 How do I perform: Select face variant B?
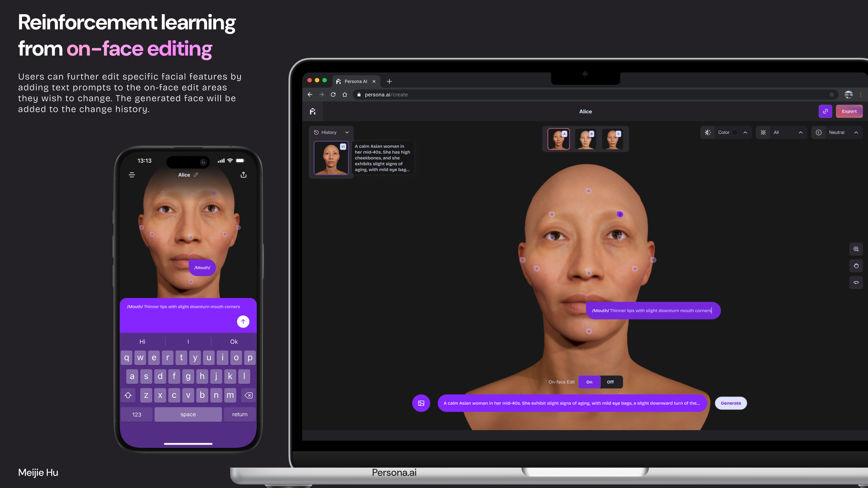coord(586,139)
